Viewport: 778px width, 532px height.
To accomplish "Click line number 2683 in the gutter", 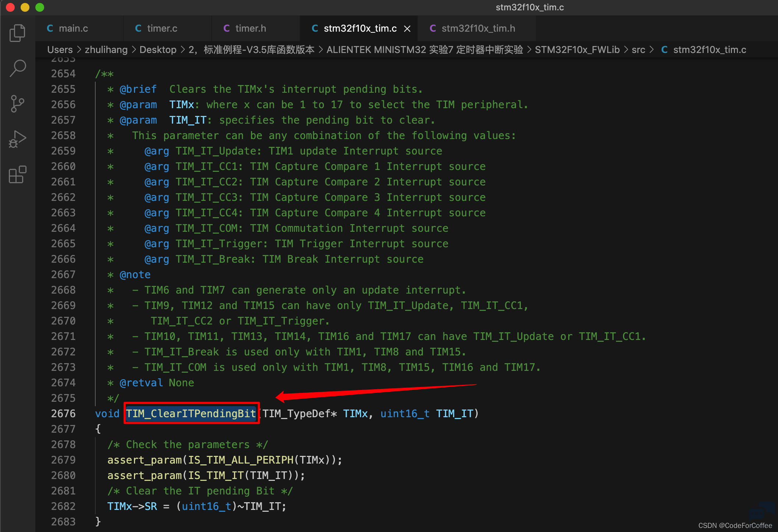I will pyautogui.click(x=63, y=522).
